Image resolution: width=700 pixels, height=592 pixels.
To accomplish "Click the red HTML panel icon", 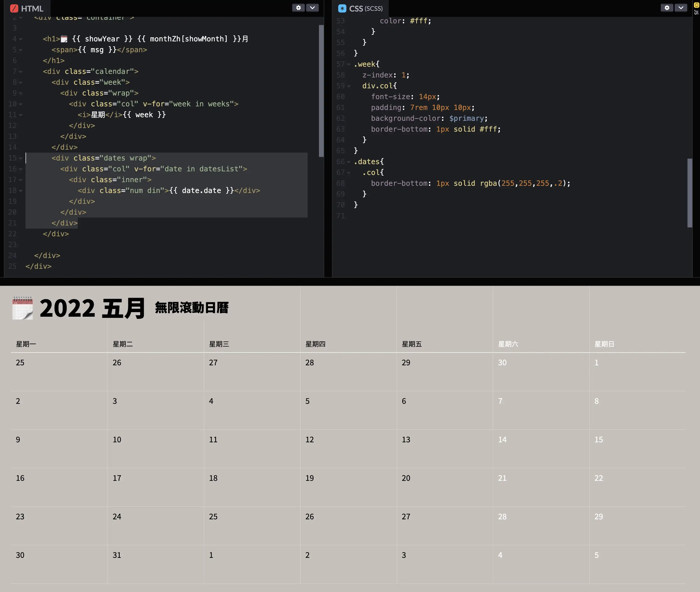I will click(14, 8).
